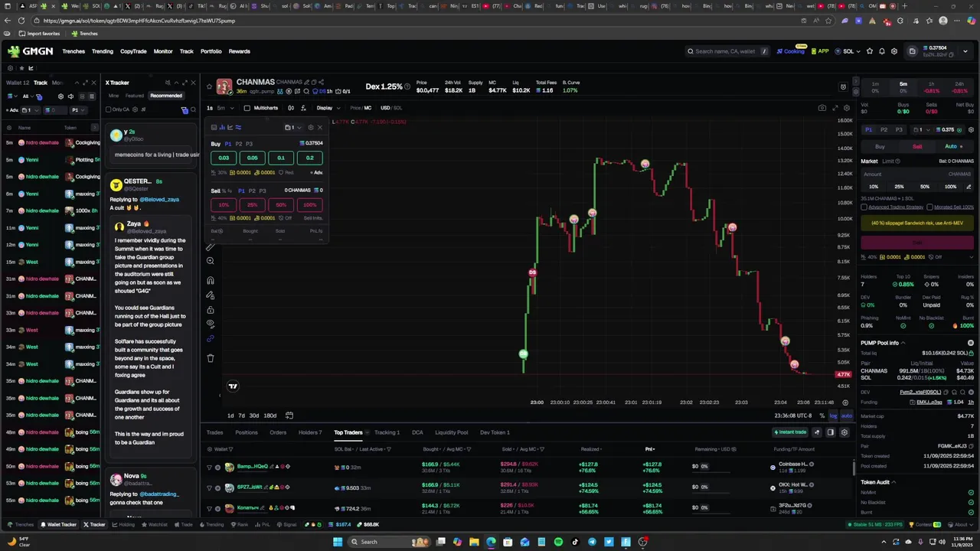Switch to the Holders 7 tab
The width and height of the screenshot is (980, 551).
310,432
